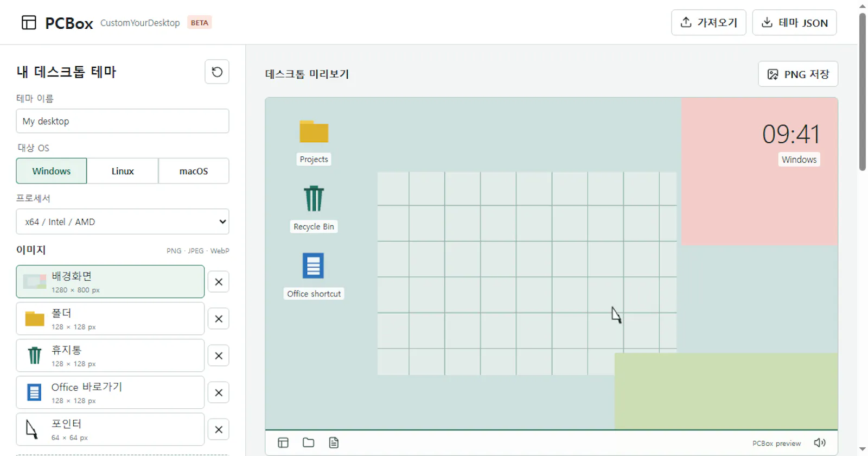Click the taskbar layout icon in preview

coord(283,442)
